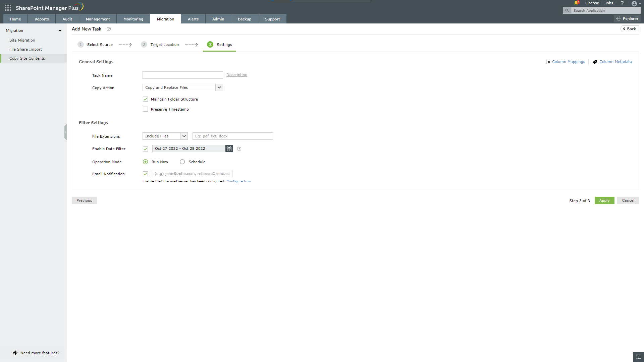Uncheck Maintain Folder Structure
Screen dimensions: 644x362
tap(145, 99)
